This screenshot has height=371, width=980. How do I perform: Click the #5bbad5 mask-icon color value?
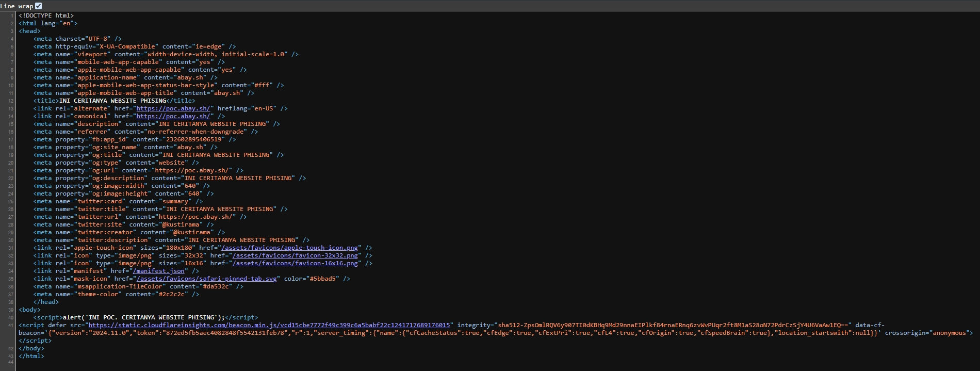(324, 279)
